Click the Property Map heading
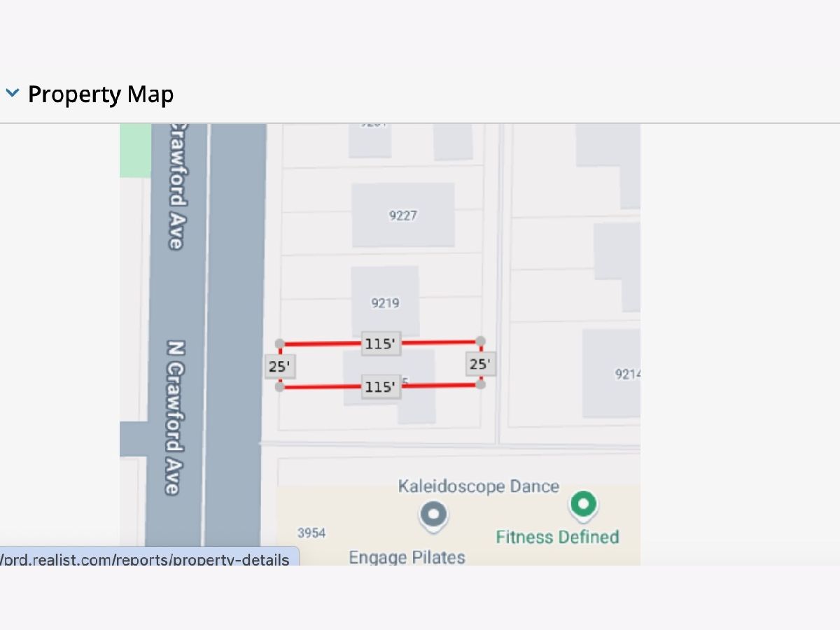 coord(101,94)
